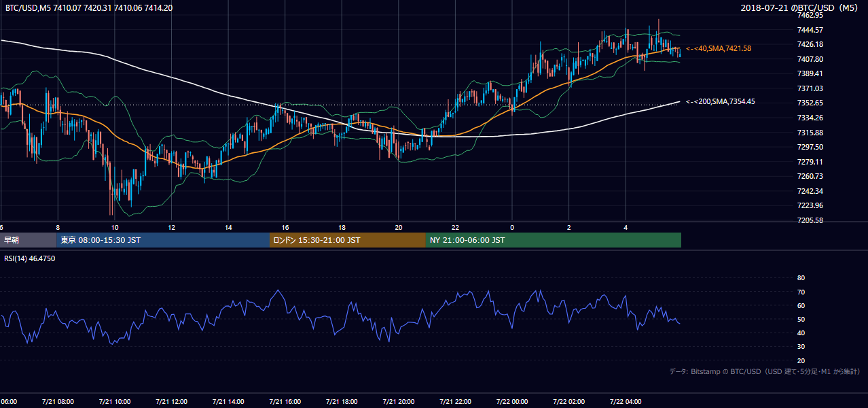Select the 東京 08:00-15:30 JST session bar
Viewport: 868px width, 408px height.
[163, 240]
